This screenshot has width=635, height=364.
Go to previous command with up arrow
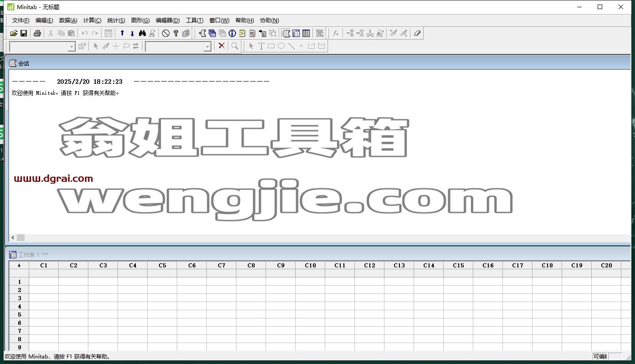pos(122,33)
